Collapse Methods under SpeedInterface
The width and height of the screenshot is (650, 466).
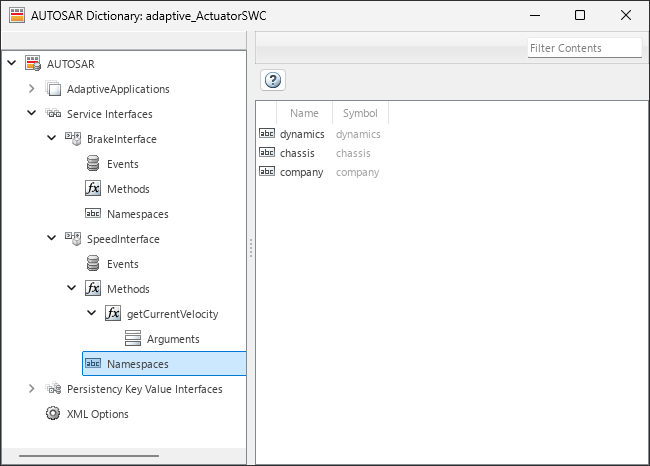(x=71, y=287)
